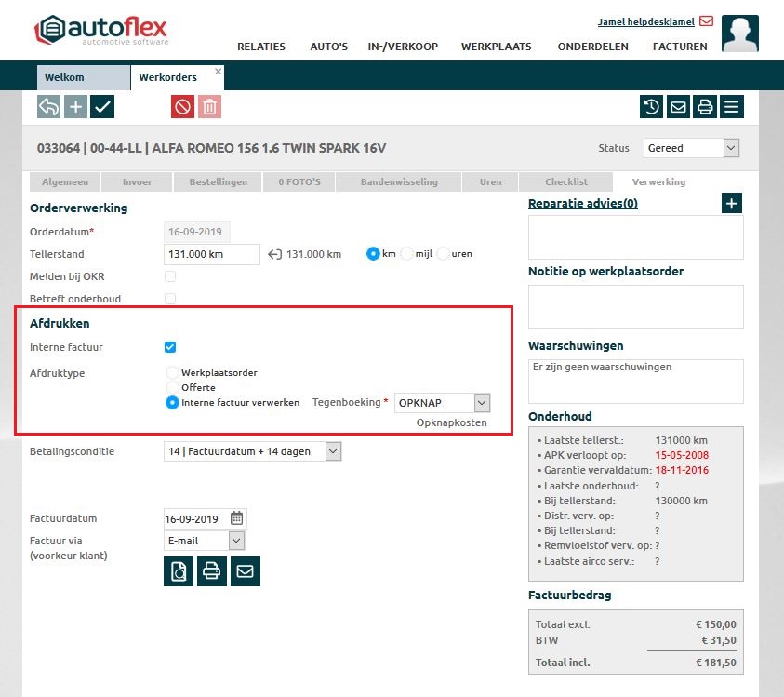Select the Offerte print type
Image resolution: width=784 pixels, height=697 pixels.
coord(172,387)
